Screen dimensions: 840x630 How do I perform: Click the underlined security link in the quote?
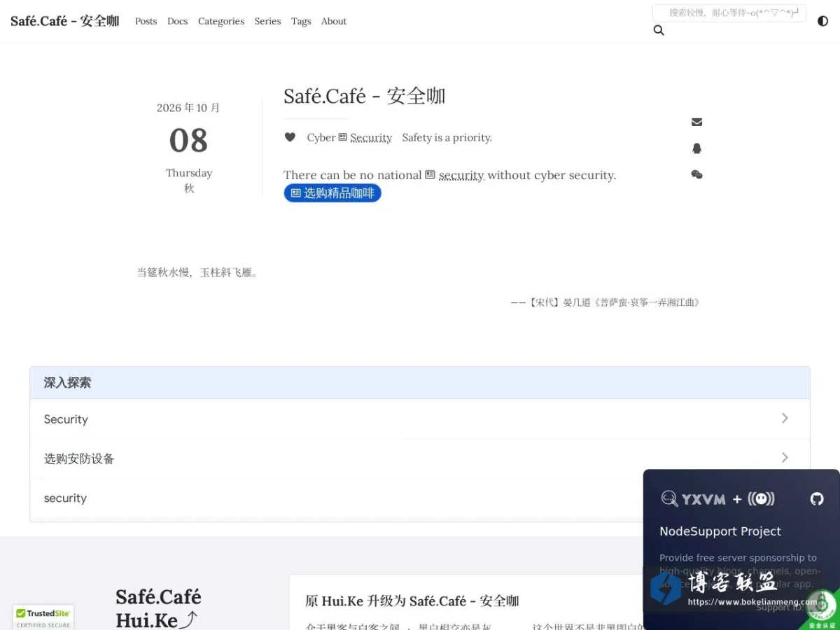pyautogui.click(x=461, y=175)
